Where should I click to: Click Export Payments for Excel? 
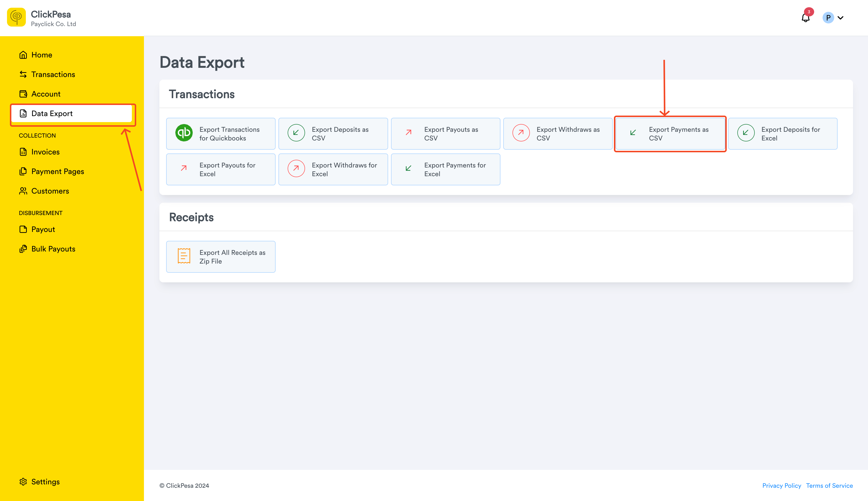[446, 170]
